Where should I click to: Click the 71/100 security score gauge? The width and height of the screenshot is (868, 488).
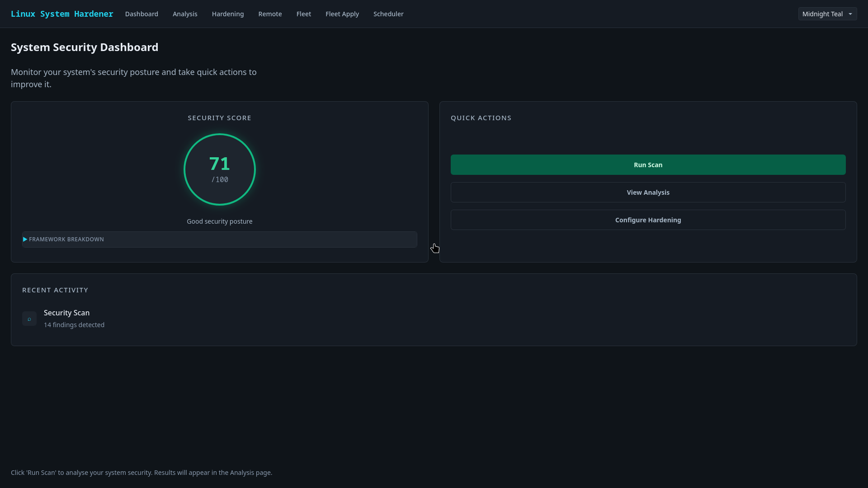pyautogui.click(x=220, y=169)
